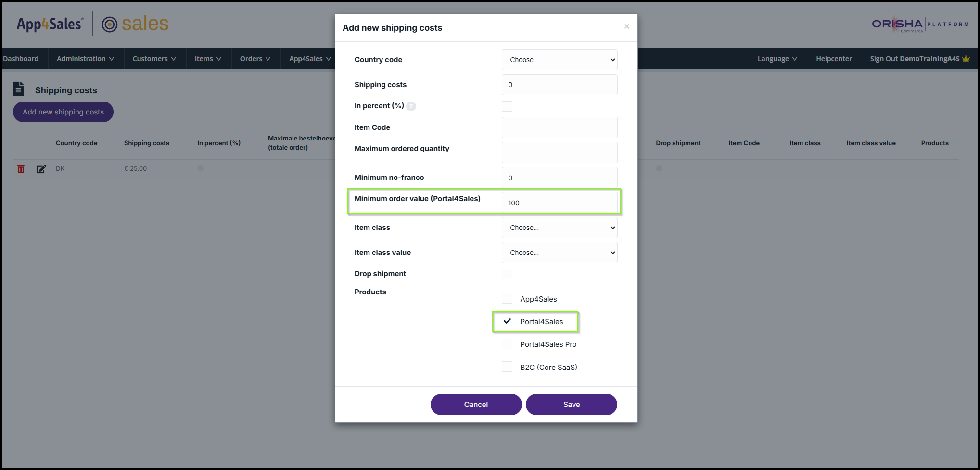Focus the Shipping costs input field
Screen dimensions: 980x470
(x=560, y=85)
